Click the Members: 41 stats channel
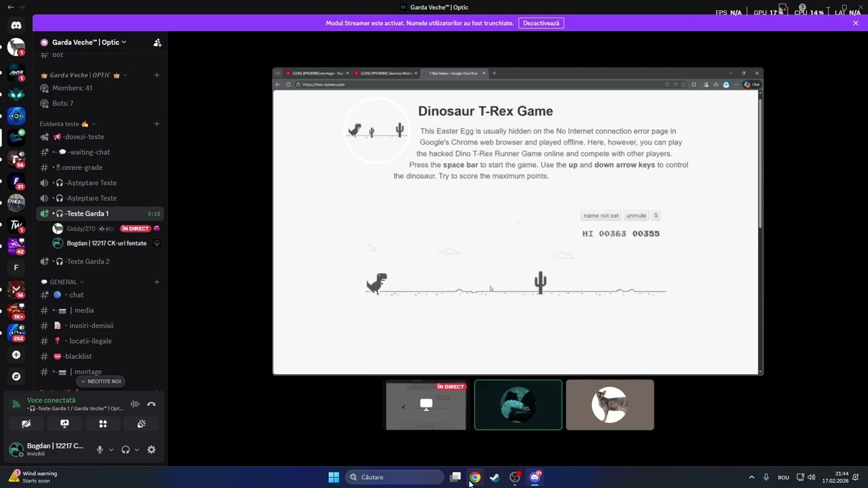 pos(100,88)
